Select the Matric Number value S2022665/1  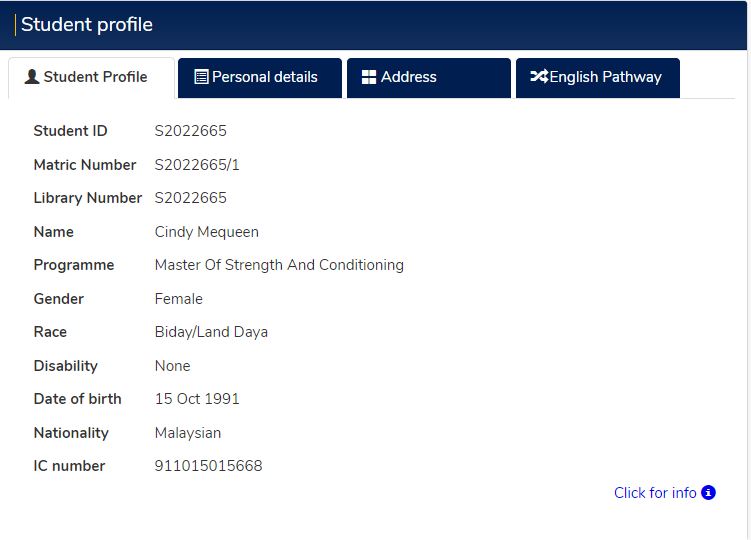point(197,165)
